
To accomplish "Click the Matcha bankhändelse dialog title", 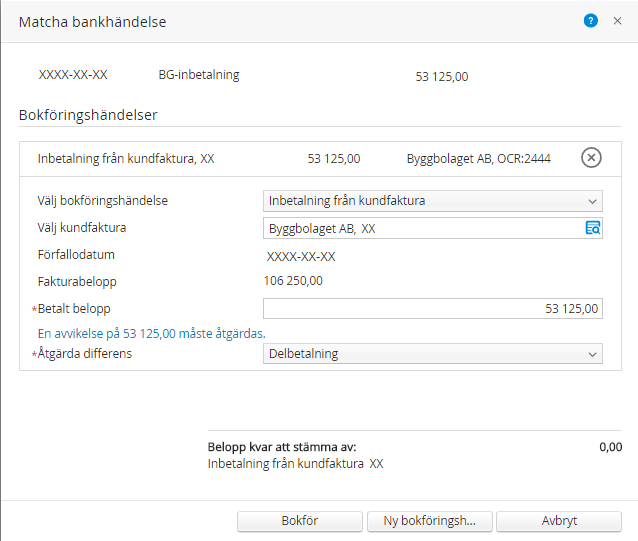I will 93,21.
